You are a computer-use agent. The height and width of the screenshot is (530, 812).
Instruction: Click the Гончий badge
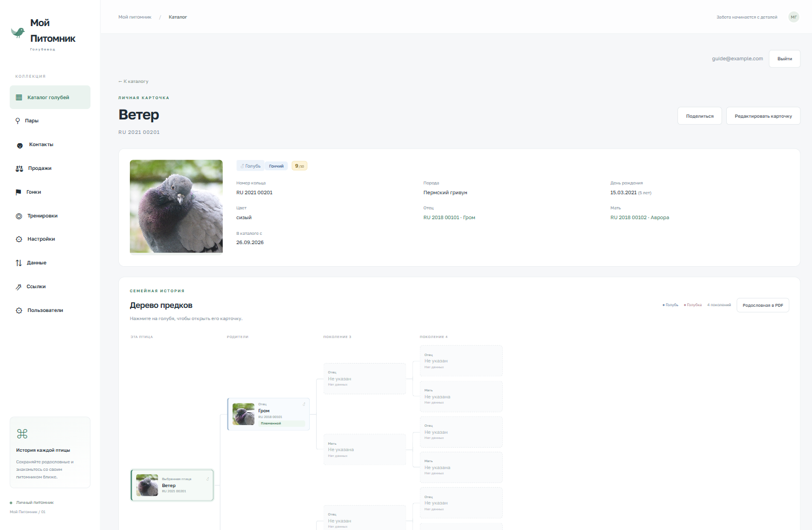pyautogui.click(x=277, y=166)
